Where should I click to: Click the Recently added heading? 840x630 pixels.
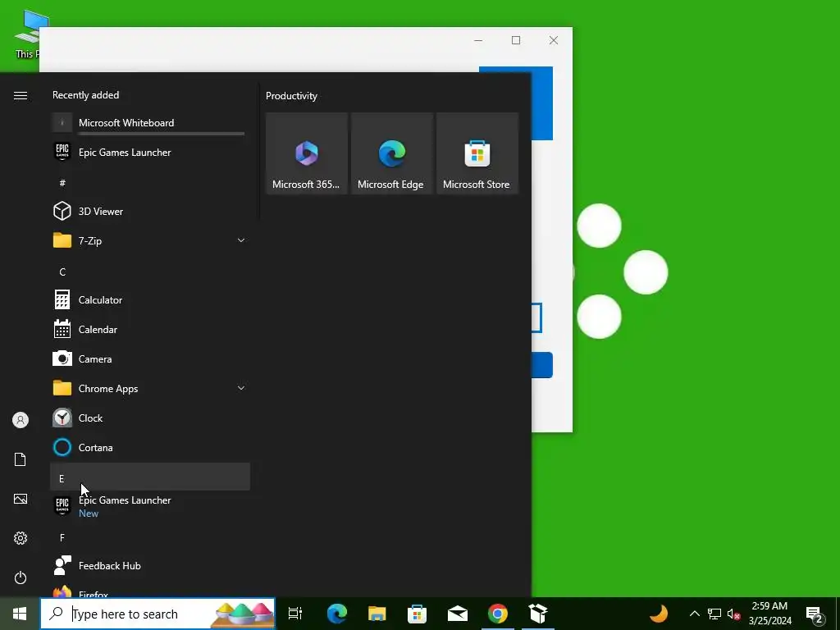[x=85, y=95]
